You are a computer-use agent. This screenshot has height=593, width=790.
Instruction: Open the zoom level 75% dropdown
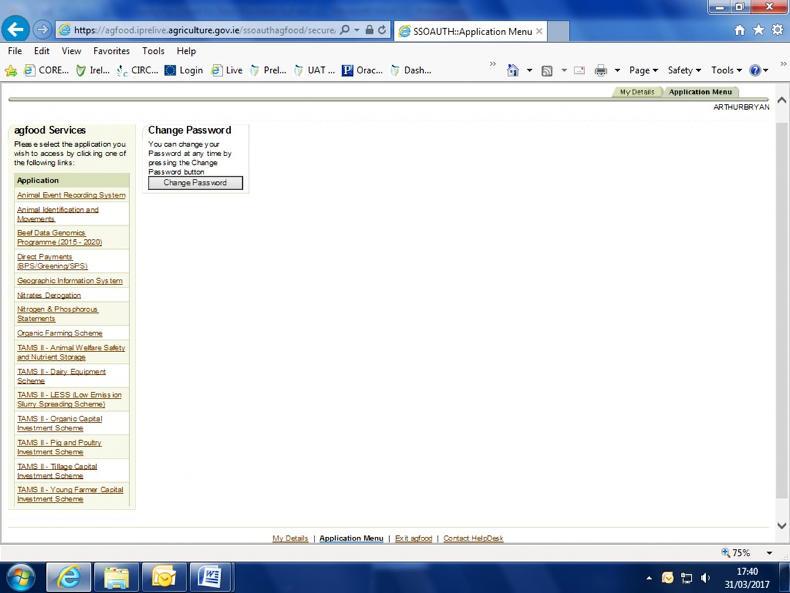pyautogui.click(x=769, y=553)
